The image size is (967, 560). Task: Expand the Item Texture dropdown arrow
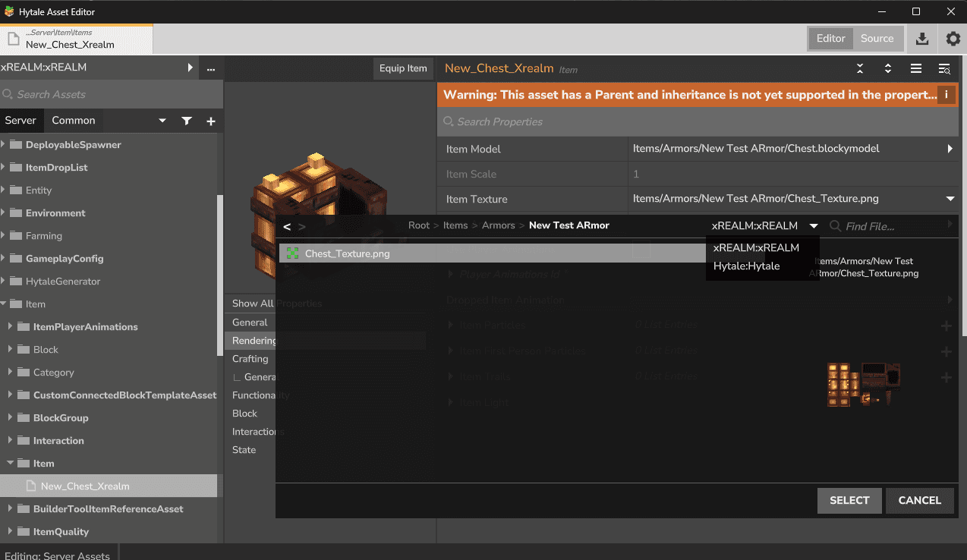950,199
